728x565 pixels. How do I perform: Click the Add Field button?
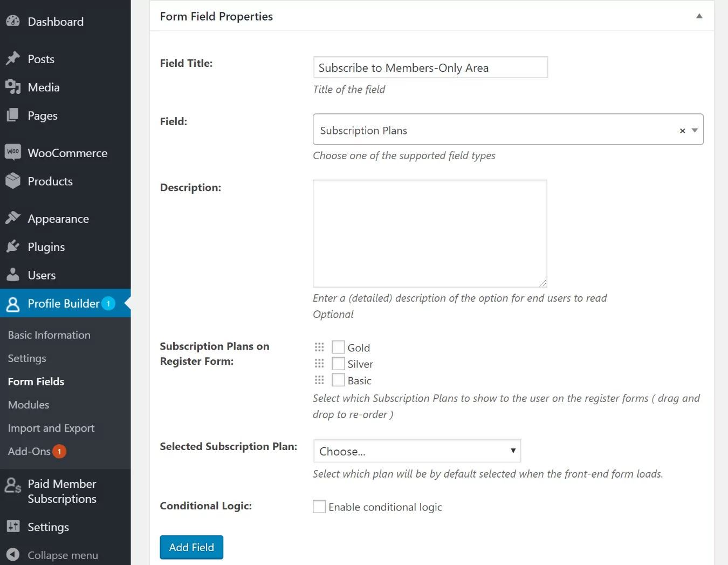point(191,547)
